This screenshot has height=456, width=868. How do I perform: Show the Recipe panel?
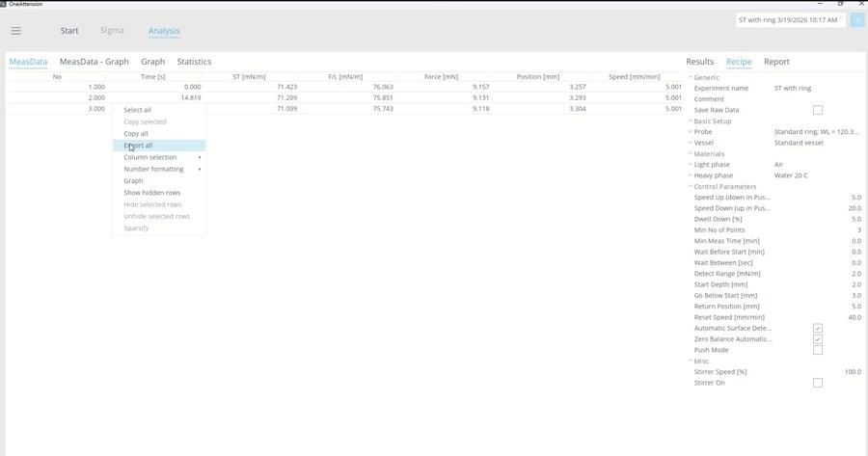739,62
